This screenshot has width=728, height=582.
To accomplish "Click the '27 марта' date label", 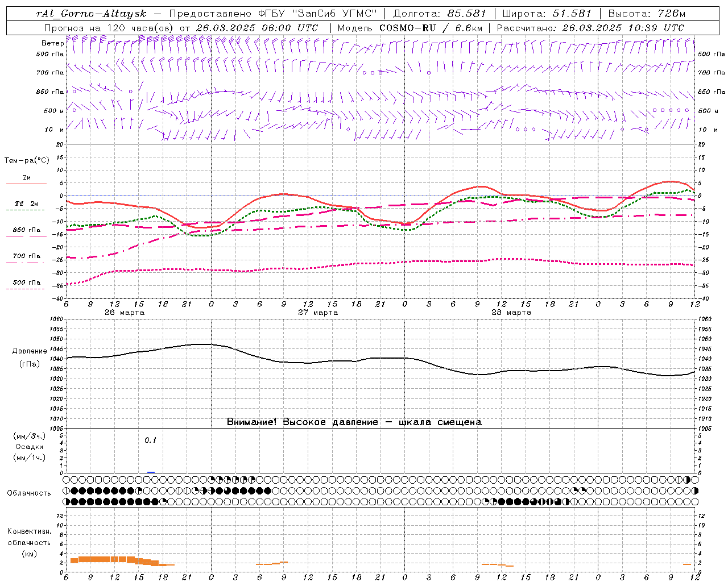I will coord(318,313).
